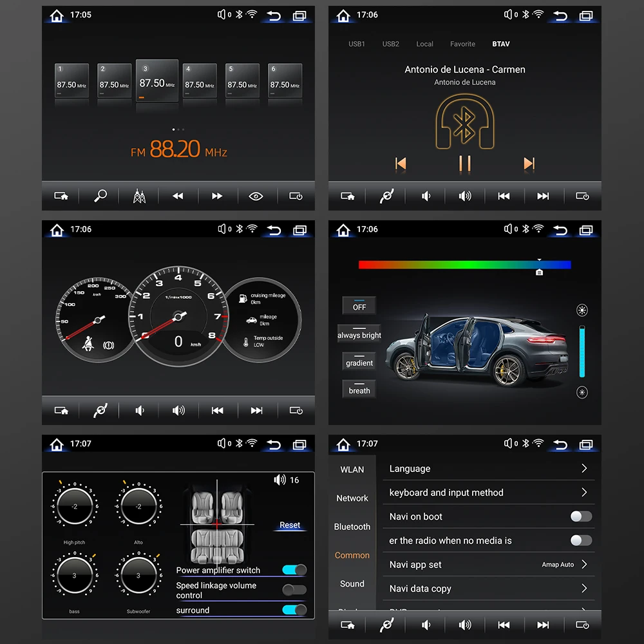Image resolution: width=644 pixels, height=644 pixels.
Task: Tap the antenna tower icon on radio screen
Action: tap(139, 196)
